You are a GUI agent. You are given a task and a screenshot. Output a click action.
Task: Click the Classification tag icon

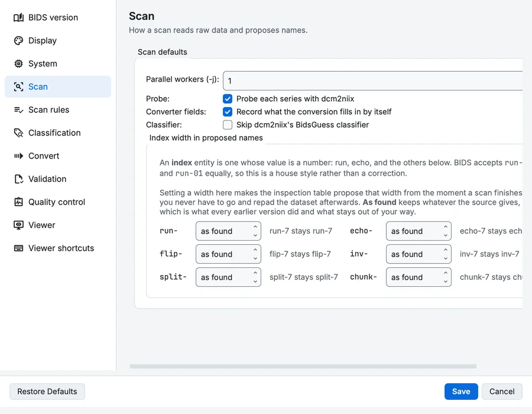(19, 132)
